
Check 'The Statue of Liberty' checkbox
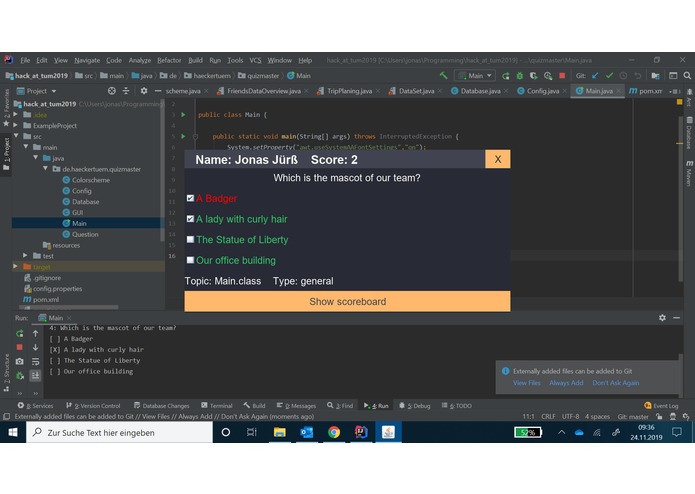click(x=190, y=239)
